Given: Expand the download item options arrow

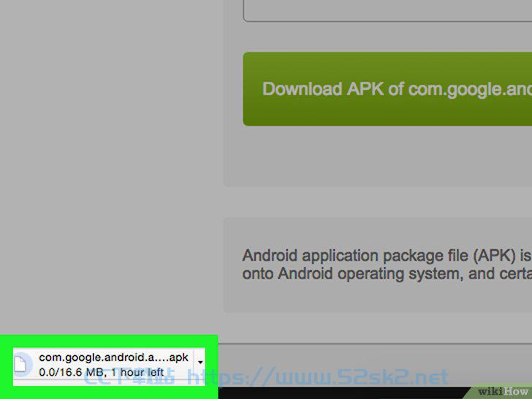Looking at the screenshot, I should coord(200,362).
